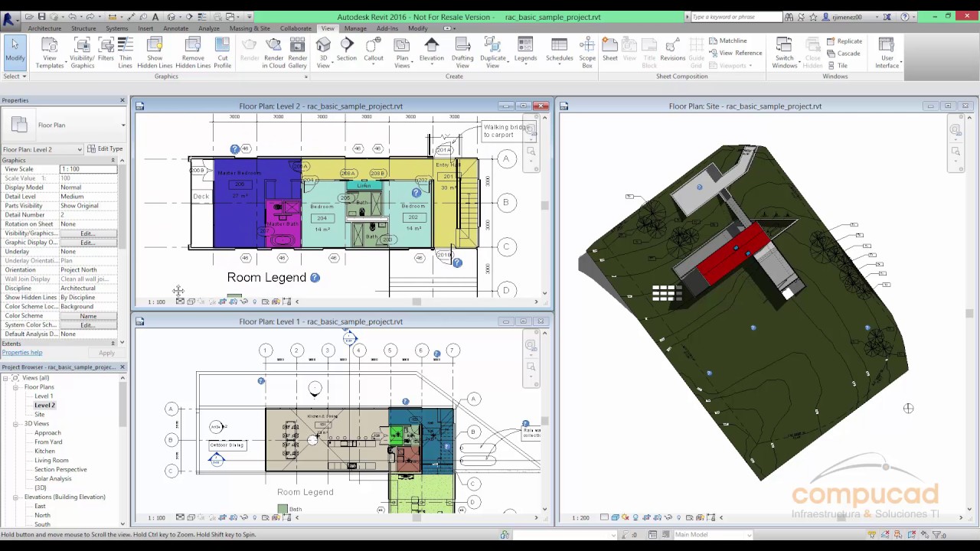980x551 pixels.
Task: Open the Annotate ribbon tab
Action: pyautogui.click(x=175, y=28)
